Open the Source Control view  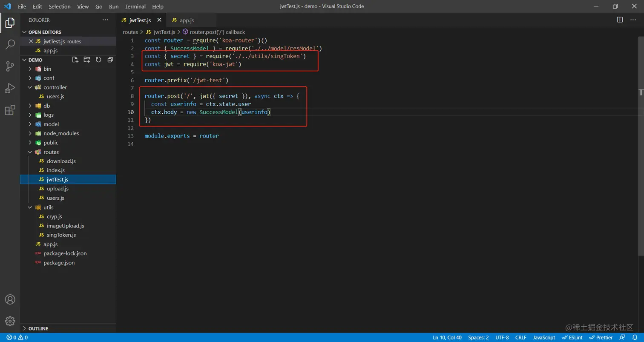(10, 66)
